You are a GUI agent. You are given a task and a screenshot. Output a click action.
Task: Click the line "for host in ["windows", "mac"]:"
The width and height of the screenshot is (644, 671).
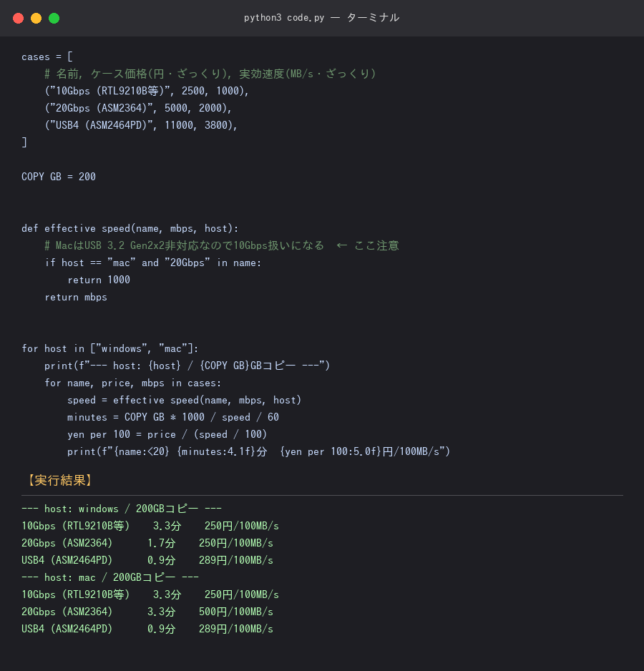[x=110, y=349]
